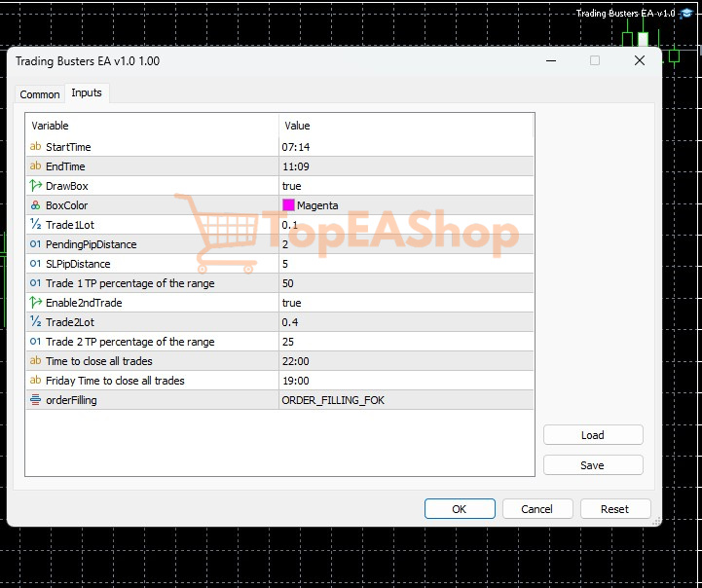The width and height of the screenshot is (702, 588).
Task: Click the magenta color swatch
Action: point(288,205)
